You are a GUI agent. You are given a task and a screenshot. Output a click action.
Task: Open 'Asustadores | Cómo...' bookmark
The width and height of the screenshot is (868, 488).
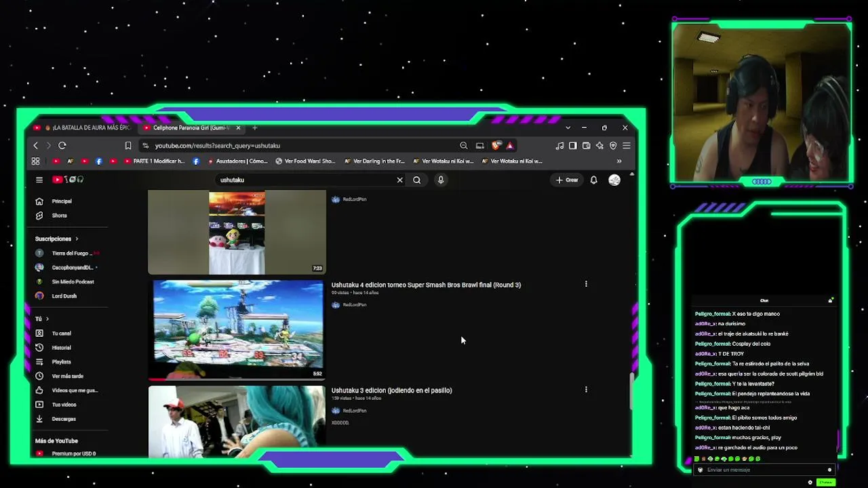coord(237,161)
